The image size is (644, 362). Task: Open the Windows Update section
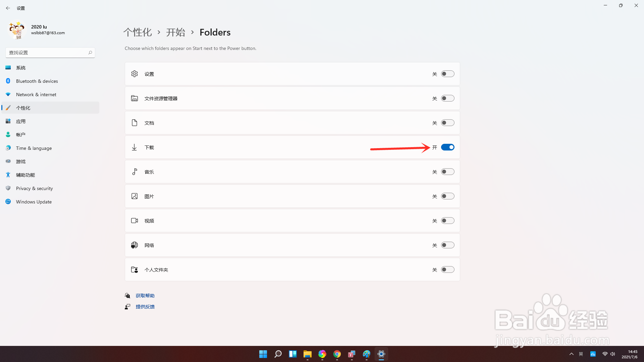point(34,201)
